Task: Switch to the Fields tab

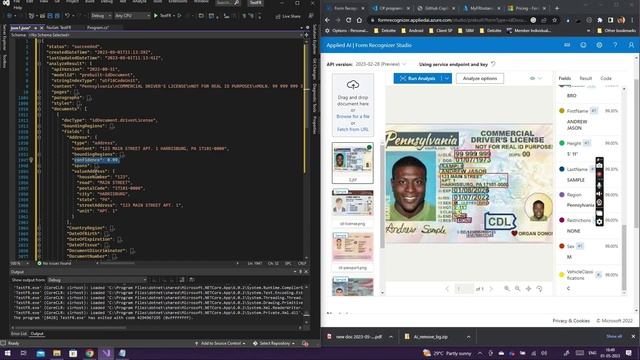Action: (x=564, y=78)
